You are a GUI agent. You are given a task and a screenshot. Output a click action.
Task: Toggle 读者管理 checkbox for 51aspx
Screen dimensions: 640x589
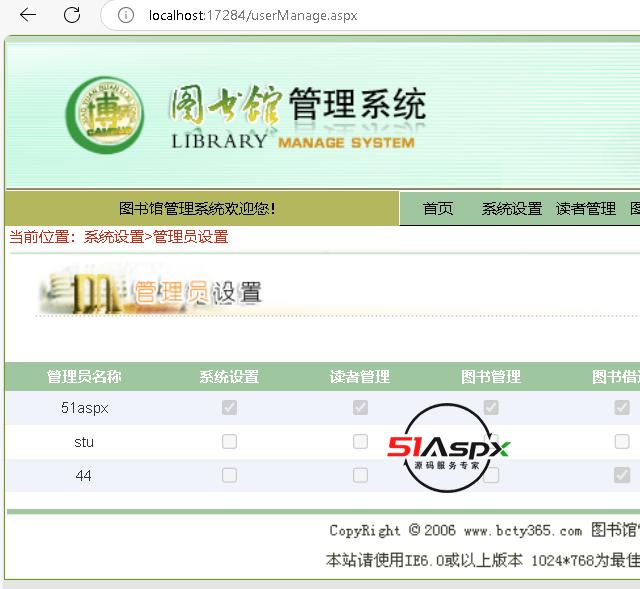[x=360, y=407]
